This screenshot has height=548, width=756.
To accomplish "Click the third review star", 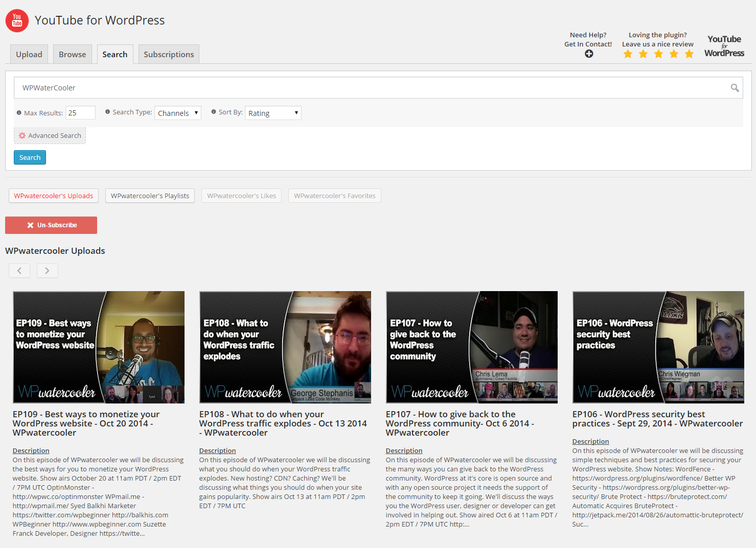I will (x=658, y=54).
